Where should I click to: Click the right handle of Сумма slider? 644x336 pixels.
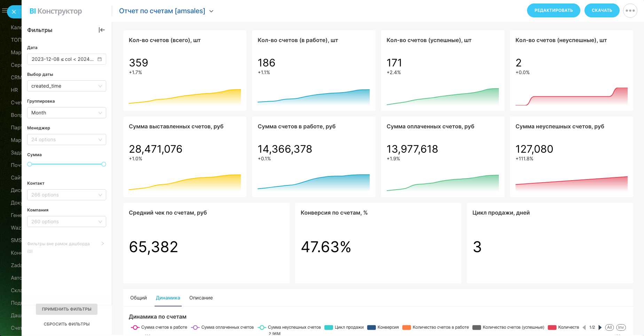(104, 164)
